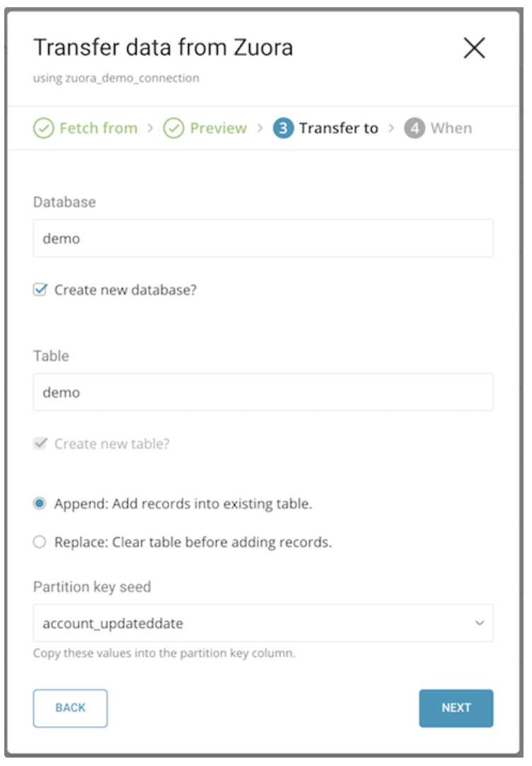Click the step 4 number circle
The width and height of the screenshot is (532, 766).
pos(414,128)
